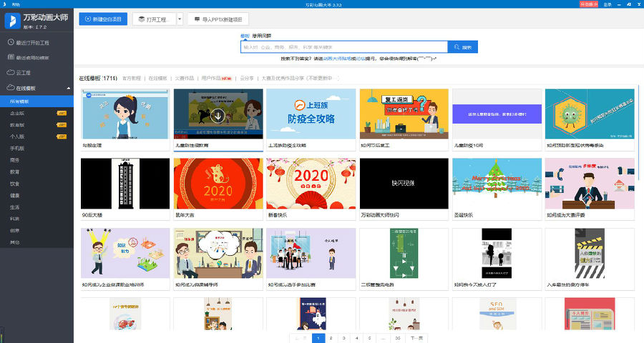Click the clock icon for 最近打开的工程
The height and width of the screenshot is (343, 644).
pos(9,42)
